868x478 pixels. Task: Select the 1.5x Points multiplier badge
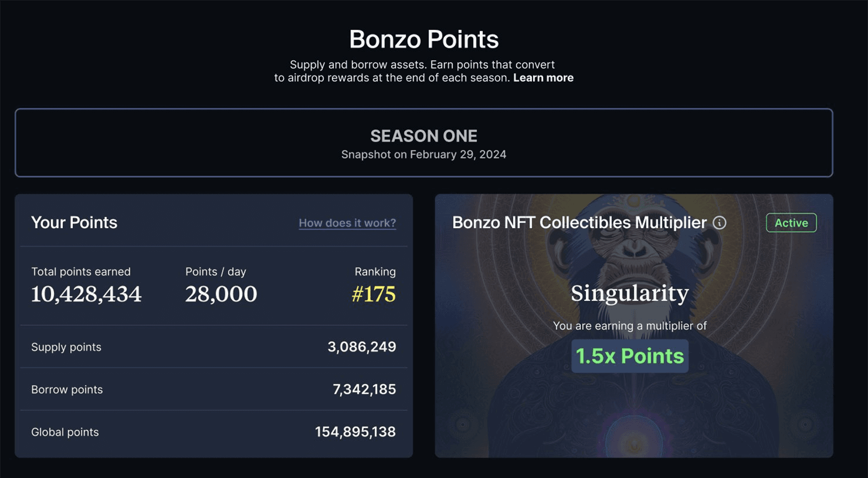(x=630, y=356)
